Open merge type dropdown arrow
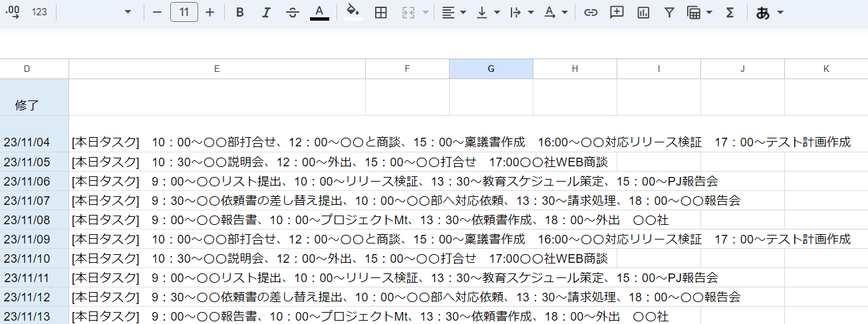Image resolution: width=868 pixels, height=324 pixels. point(425,12)
